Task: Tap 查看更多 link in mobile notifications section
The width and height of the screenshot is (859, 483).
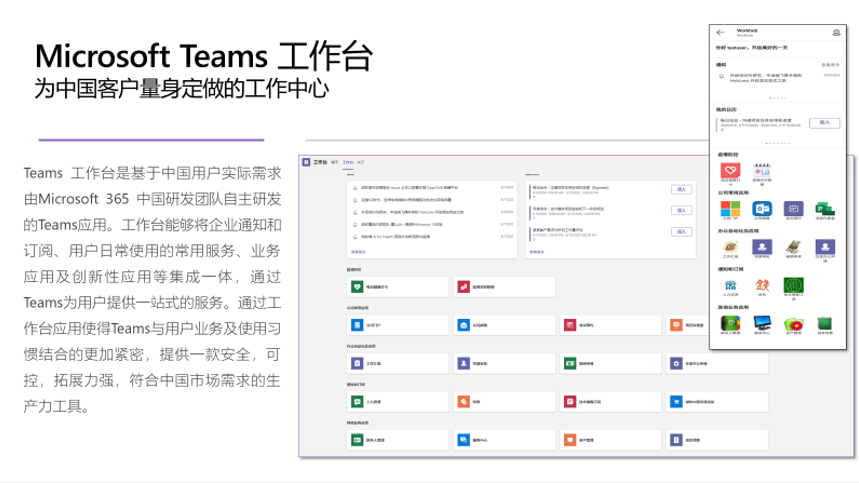Action: click(x=831, y=65)
